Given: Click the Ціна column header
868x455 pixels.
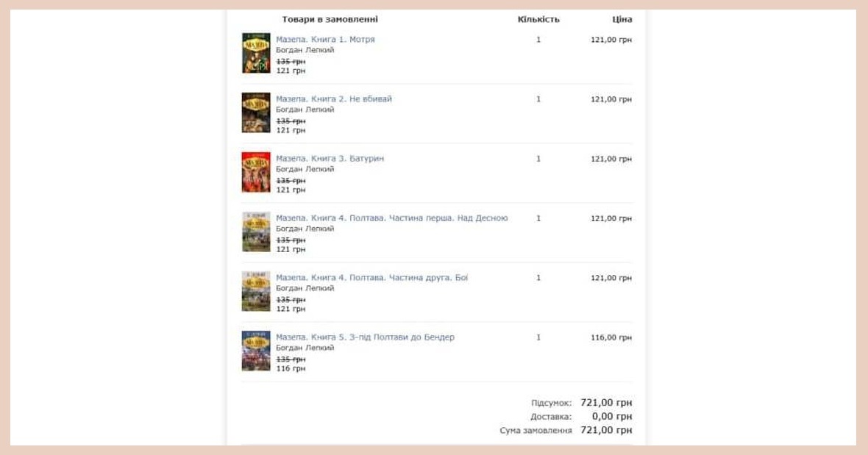Looking at the screenshot, I should (x=622, y=19).
